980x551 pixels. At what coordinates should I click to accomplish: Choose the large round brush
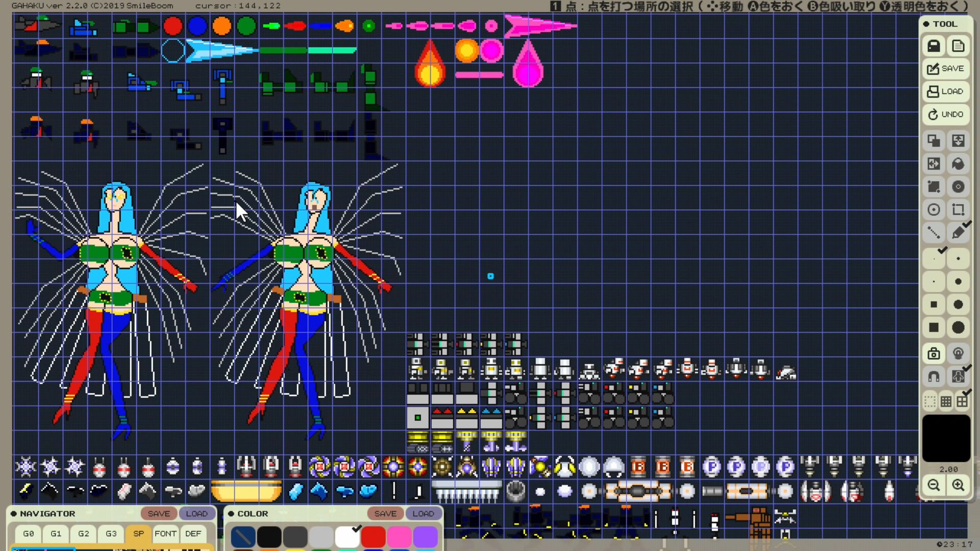[958, 305]
